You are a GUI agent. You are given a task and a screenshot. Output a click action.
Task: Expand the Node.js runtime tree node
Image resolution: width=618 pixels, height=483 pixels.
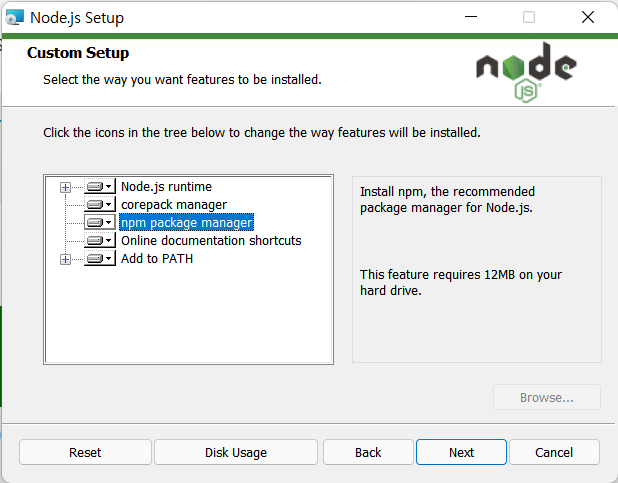(65, 187)
